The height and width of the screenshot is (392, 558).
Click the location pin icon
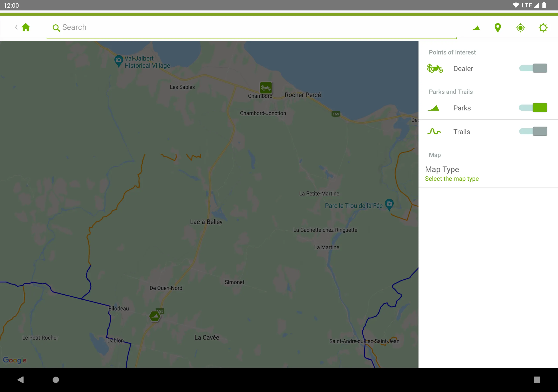pos(498,27)
